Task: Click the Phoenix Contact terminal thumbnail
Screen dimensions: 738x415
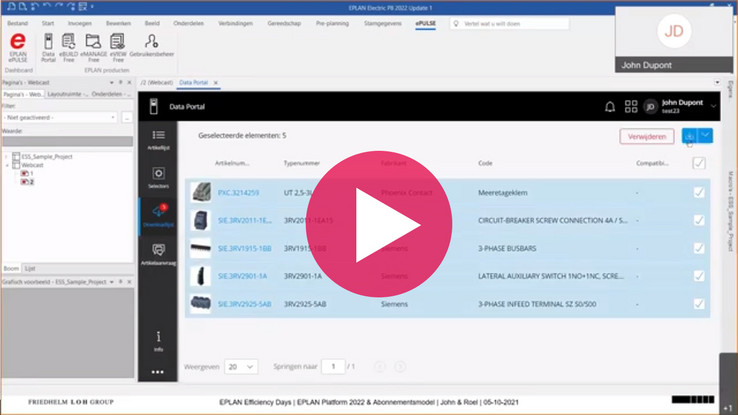Action: tap(201, 192)
